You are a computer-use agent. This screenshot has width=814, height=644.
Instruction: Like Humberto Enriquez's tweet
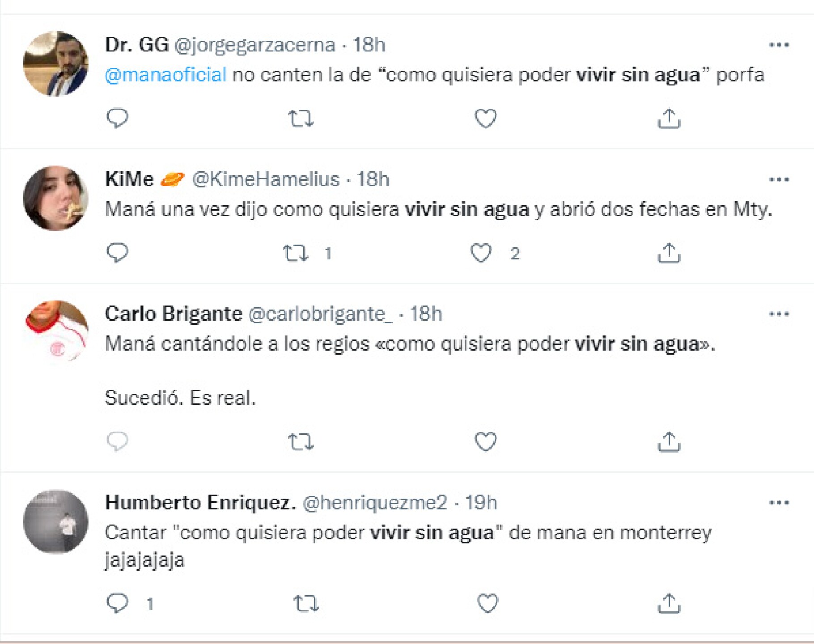tap(487, 603)
